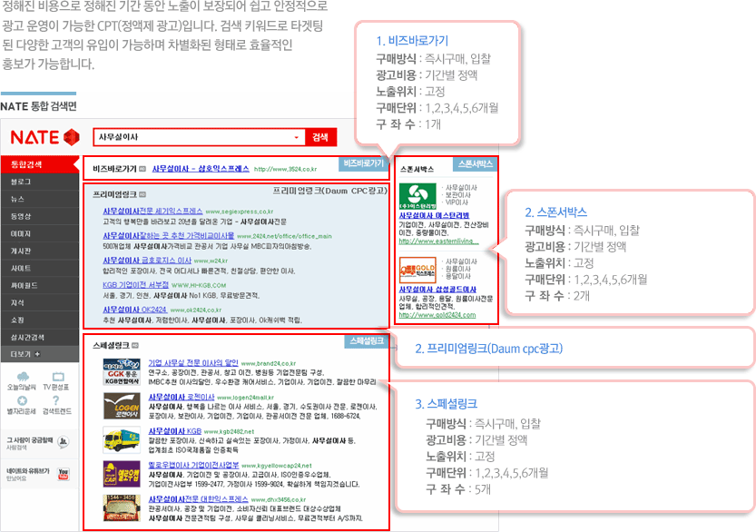Click the www.segiexpress.co.kr URL text
Viewport: 756px width, 532px height.
pyautogui.click(x=240, y=212)
